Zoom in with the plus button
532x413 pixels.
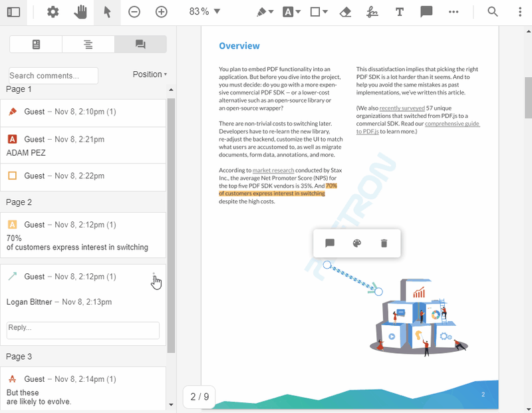[x=161, y=12]
